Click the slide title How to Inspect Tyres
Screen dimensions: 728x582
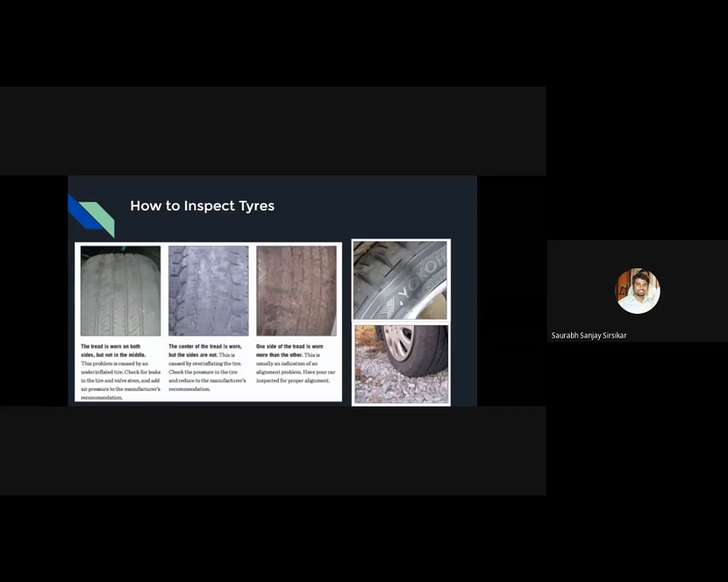click(202, 206)
